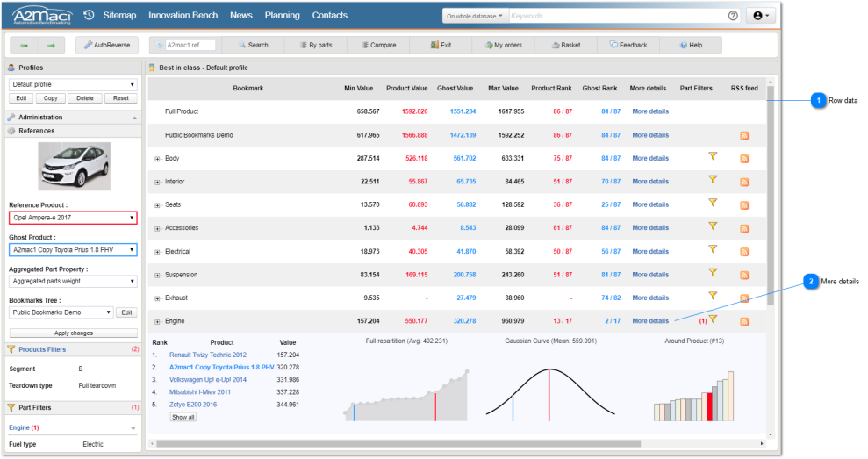Open the Aggregated Part Property dropdown
Image resolution: width=868 pixels, height=459 pixels.
coord(73,281)
